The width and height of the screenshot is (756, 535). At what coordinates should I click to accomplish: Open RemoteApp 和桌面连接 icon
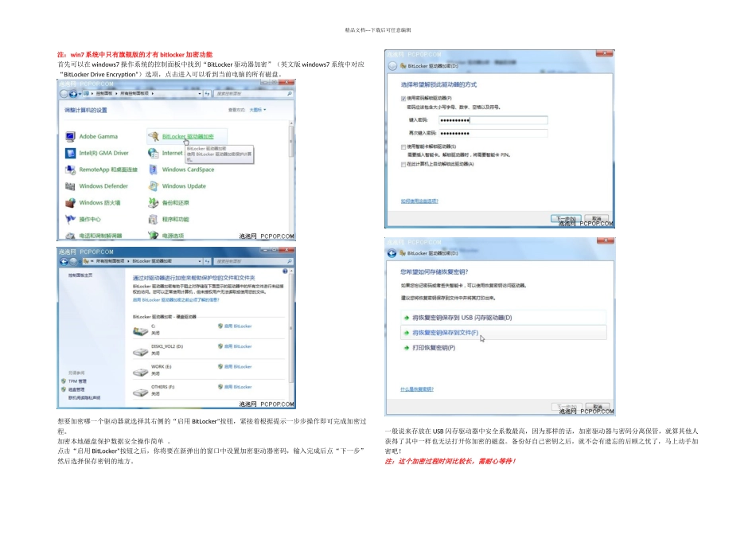tap(70, 170)
